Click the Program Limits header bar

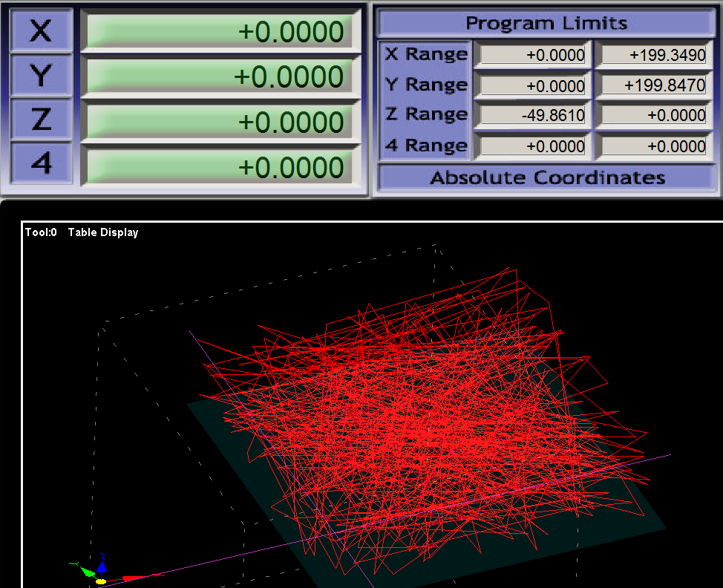[x=546, y=23]
